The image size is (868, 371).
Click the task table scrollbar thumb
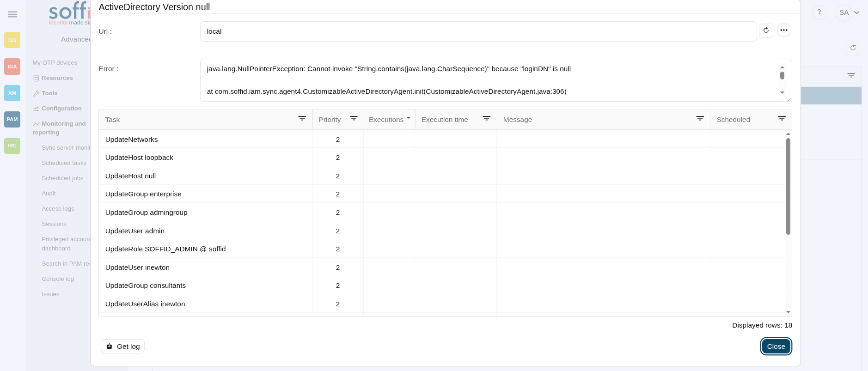[x=788, y=186]
